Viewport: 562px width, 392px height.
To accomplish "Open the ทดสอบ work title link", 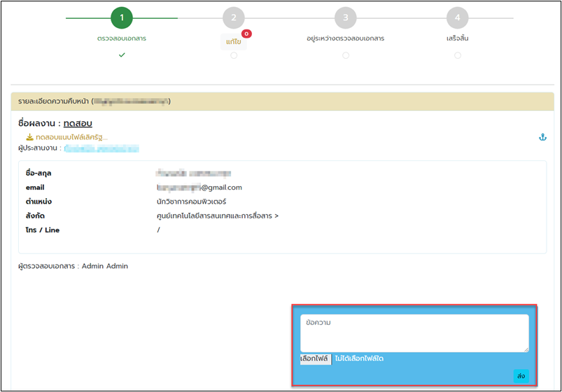I will point(78,123).
